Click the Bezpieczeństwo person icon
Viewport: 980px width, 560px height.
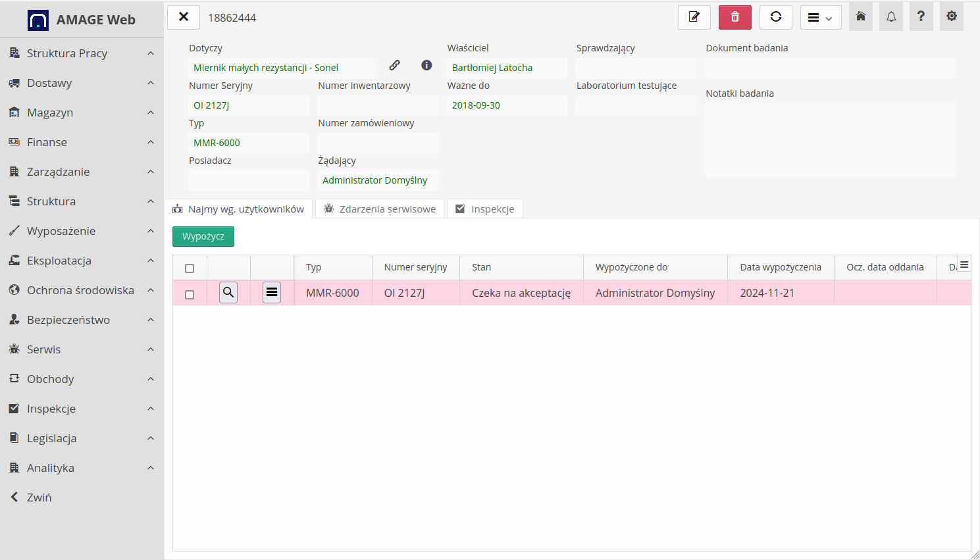coord(14,320)
